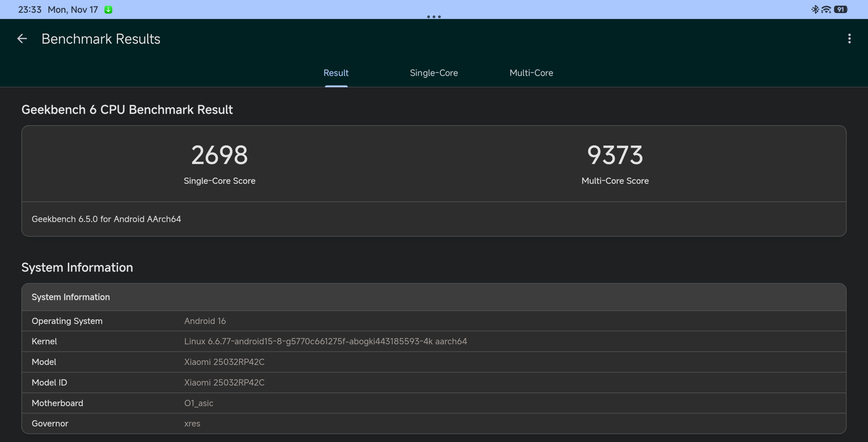Tap the three-dot window handle at top
This screenshot has height=442, width=868.
(x=434, y=16)
